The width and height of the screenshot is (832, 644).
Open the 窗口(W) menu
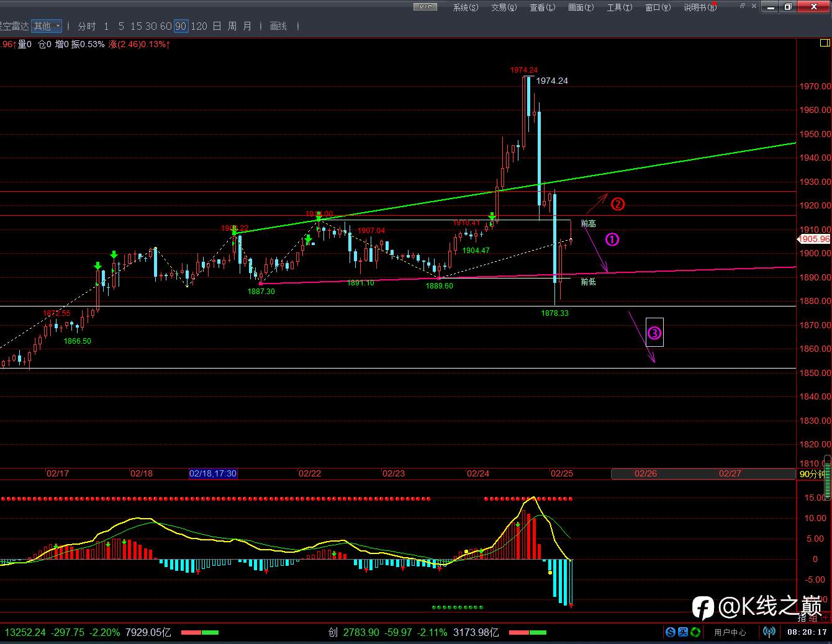click(658, 7)
